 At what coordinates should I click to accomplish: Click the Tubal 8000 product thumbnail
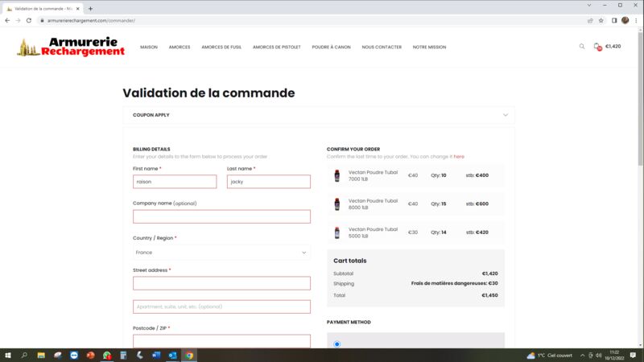tap(337, 204)
